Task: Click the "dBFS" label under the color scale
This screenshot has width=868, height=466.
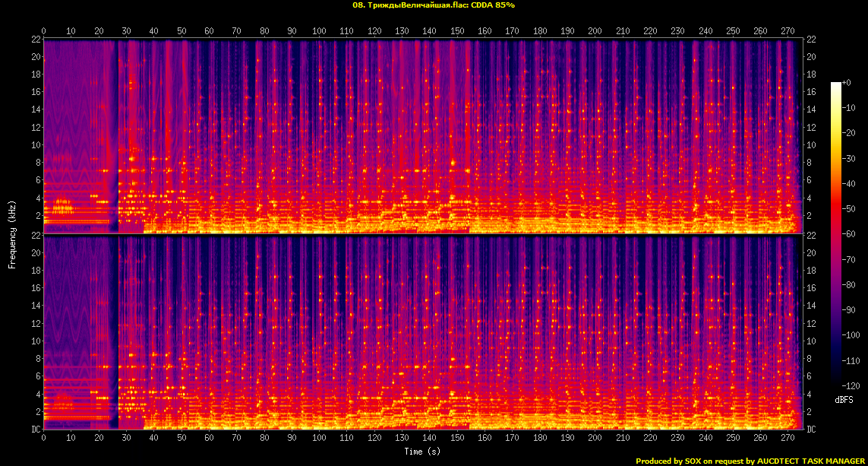Action: [843, 400]
